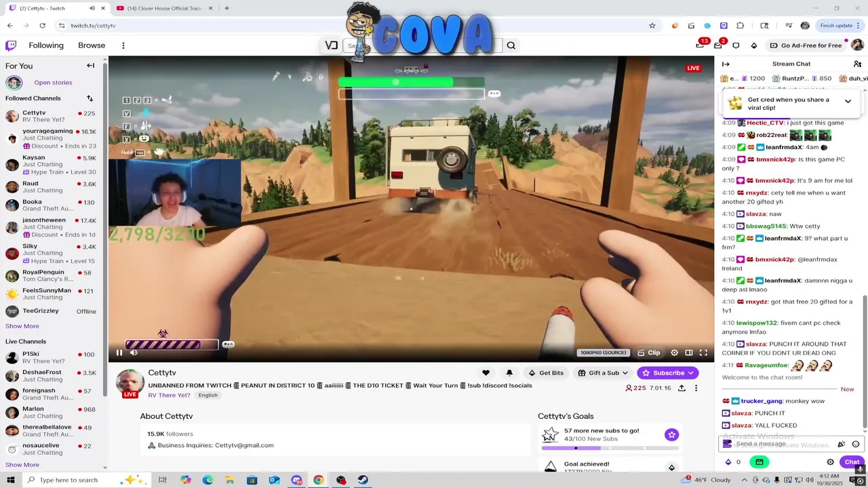868x488 pixels.
Task: Expand followed channels with Show More
Action: coord(22,326)
